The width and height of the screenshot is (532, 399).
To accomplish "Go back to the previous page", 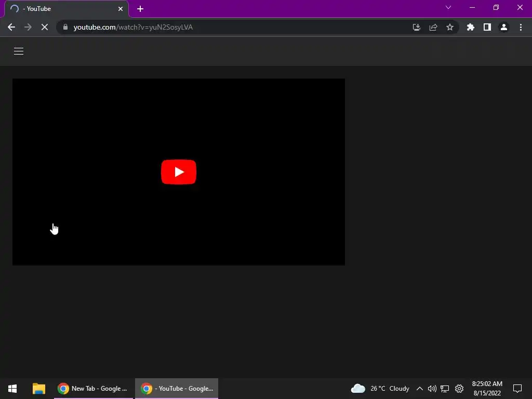I will (x=11, y=27).
